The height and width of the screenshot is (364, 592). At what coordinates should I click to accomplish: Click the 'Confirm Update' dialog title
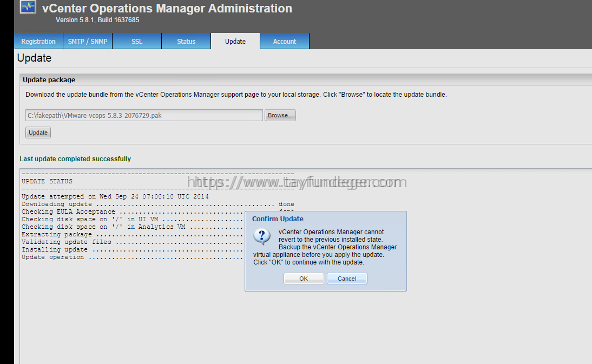click(x=278, y=219)
